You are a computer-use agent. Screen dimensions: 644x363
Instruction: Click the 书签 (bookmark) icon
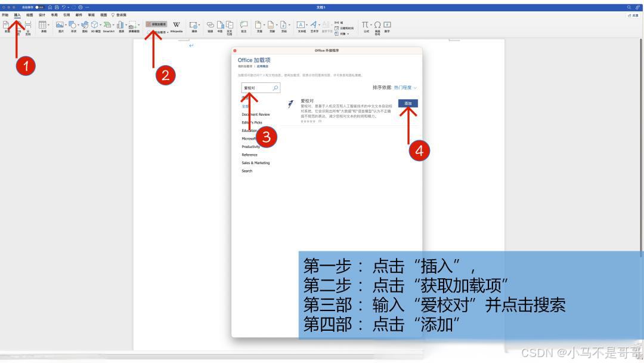pos(221,24)
